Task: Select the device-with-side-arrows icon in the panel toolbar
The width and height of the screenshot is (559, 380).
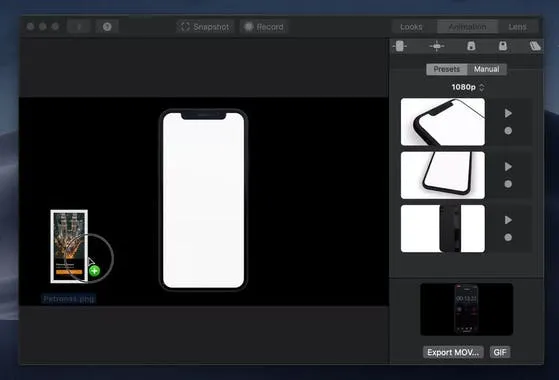Action: (x=400, y=46)
